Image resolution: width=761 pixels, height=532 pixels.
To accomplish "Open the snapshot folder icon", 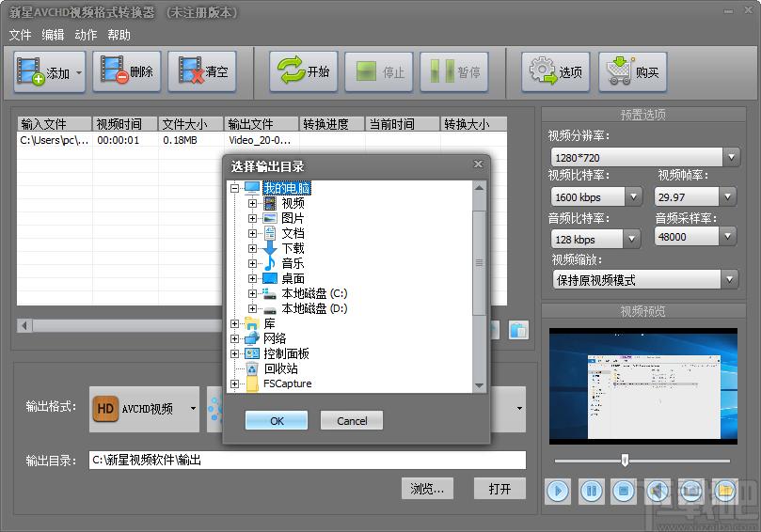I will coord(725,492).
